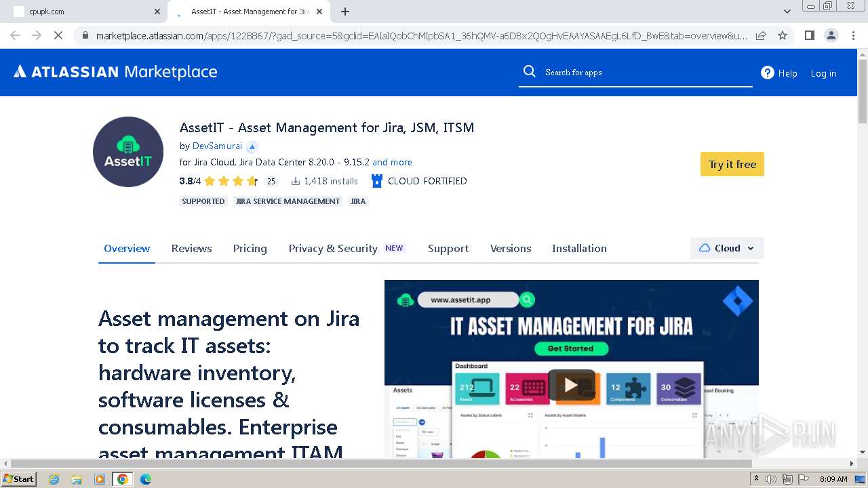
Task: Open Chrome side panel
Action: point(809,35)
